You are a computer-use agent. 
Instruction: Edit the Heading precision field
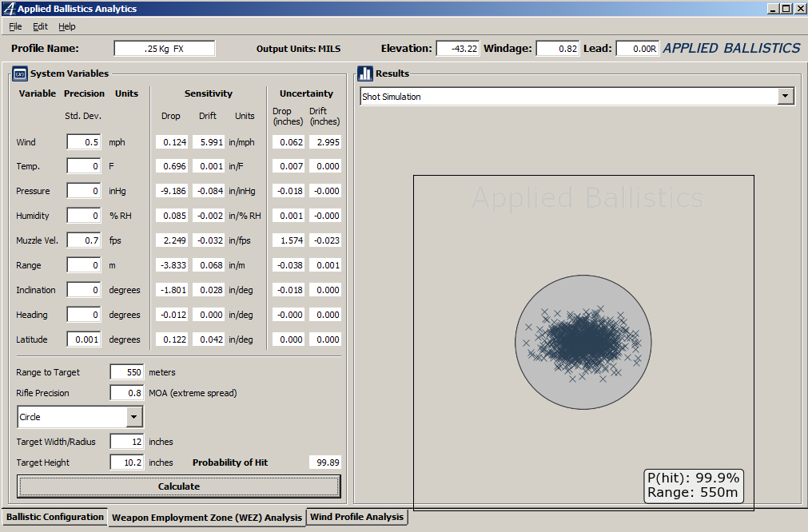click(x=83, y=315)
